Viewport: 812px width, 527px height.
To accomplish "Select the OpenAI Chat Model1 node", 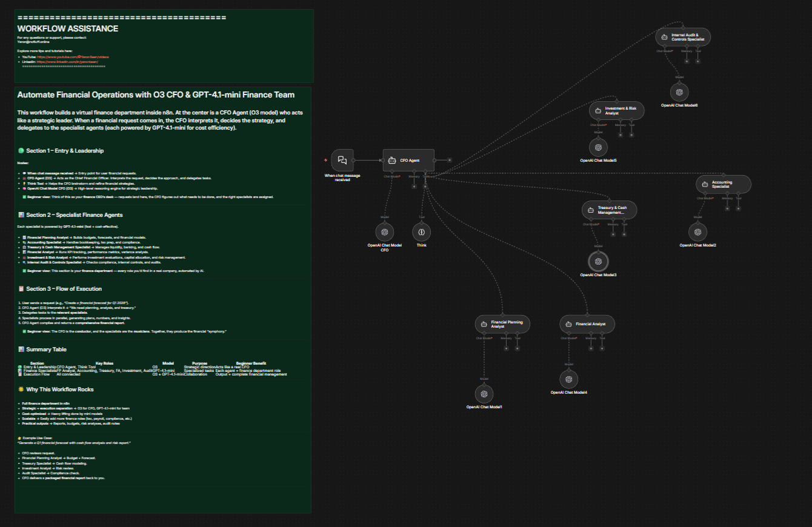I will click(484, 394).
